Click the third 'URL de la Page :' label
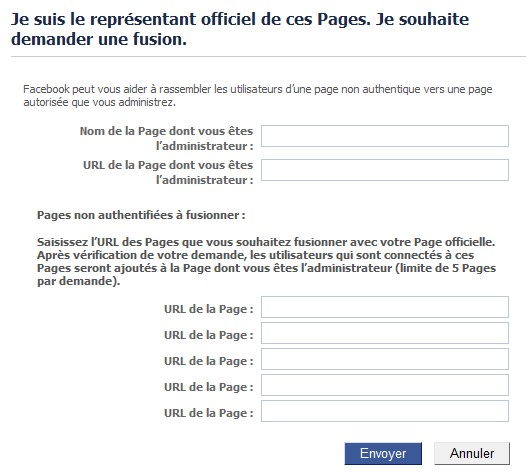 click(x=209, y=361)
